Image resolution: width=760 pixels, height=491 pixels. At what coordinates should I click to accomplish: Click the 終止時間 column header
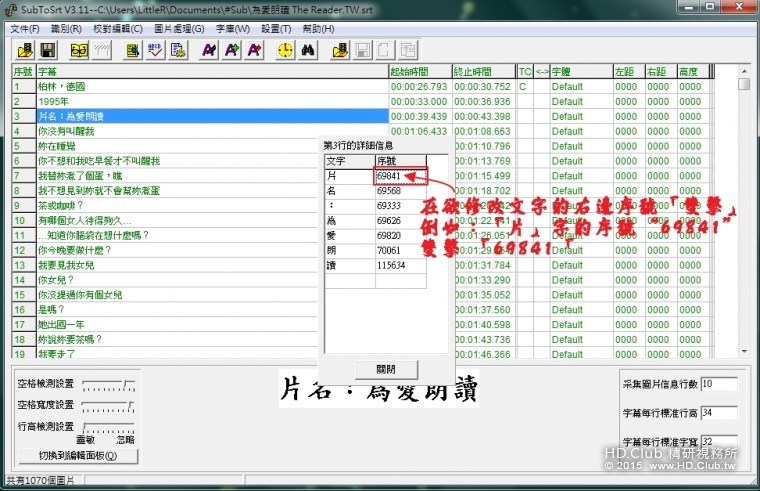(484, 72)
